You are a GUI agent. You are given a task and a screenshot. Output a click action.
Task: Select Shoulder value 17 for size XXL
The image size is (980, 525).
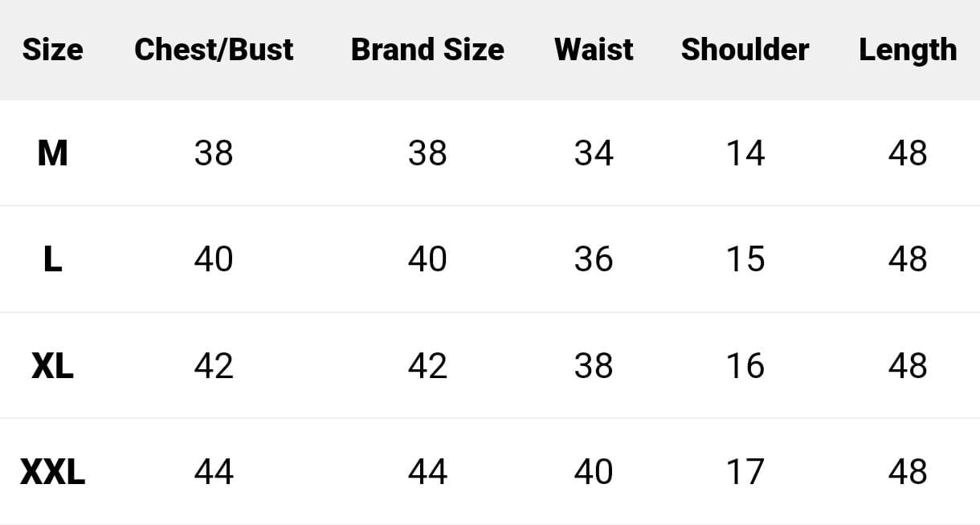tap(745, 472)
